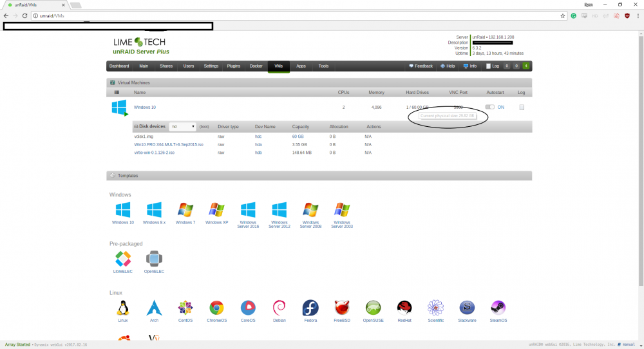Open the manual link in footer

(x=627, y=344)
